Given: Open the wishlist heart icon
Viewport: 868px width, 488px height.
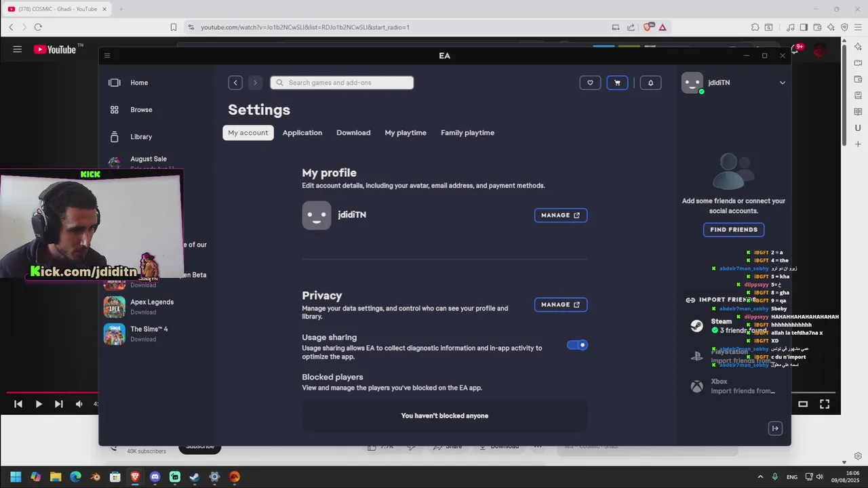Looking at the screenshot, I should 590,83.
